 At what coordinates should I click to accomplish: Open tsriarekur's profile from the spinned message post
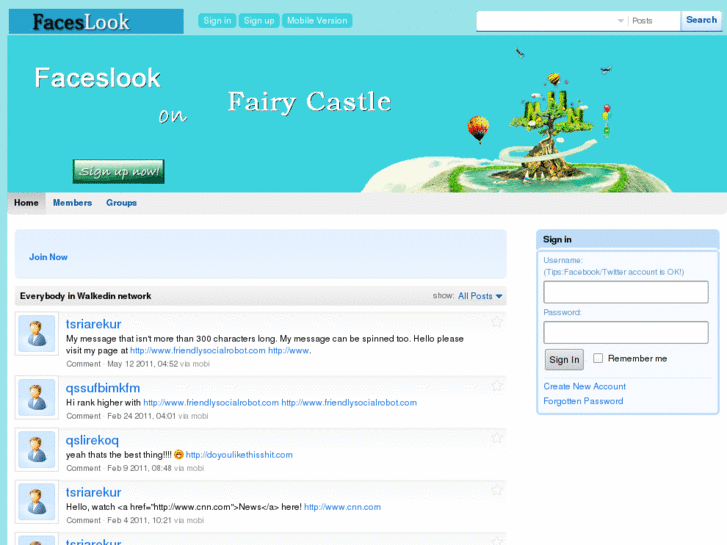[93, 324]
